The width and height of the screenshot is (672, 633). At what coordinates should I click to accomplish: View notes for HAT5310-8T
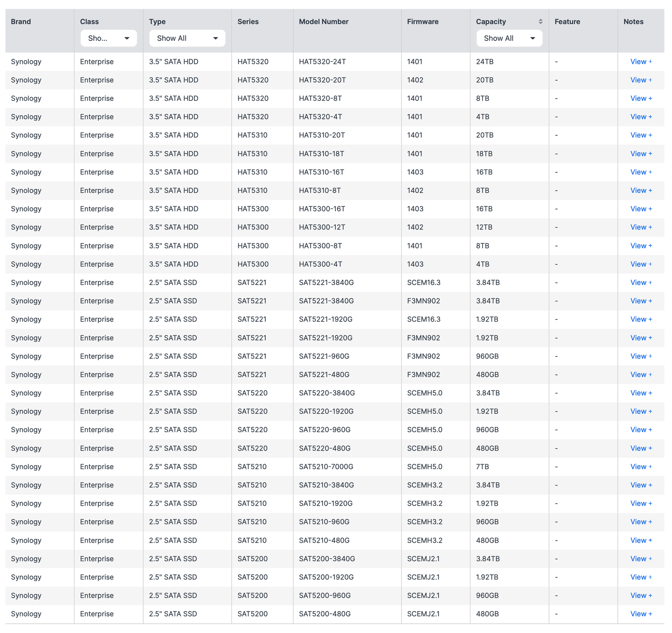pyautogui.click(x=641, y=190)
